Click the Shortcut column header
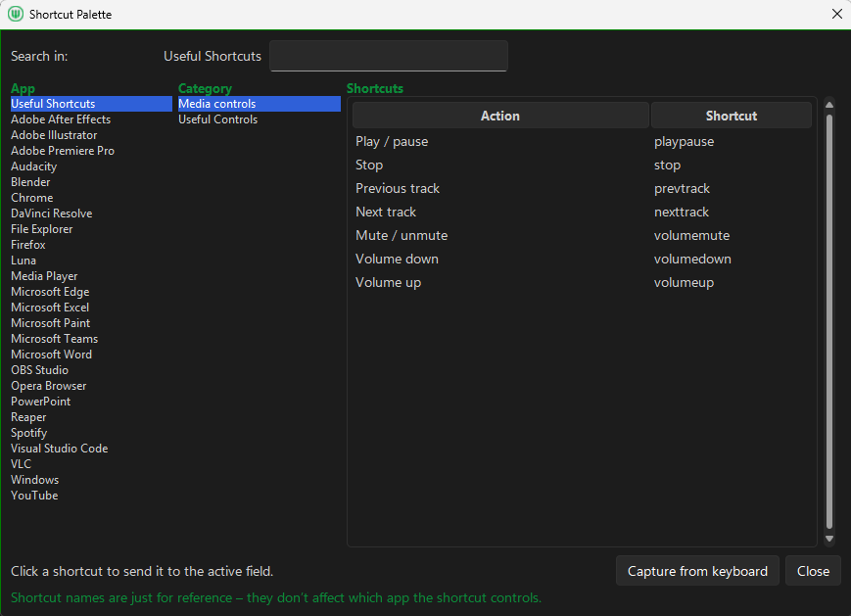The image size is (851, 616). pos(732,116)
